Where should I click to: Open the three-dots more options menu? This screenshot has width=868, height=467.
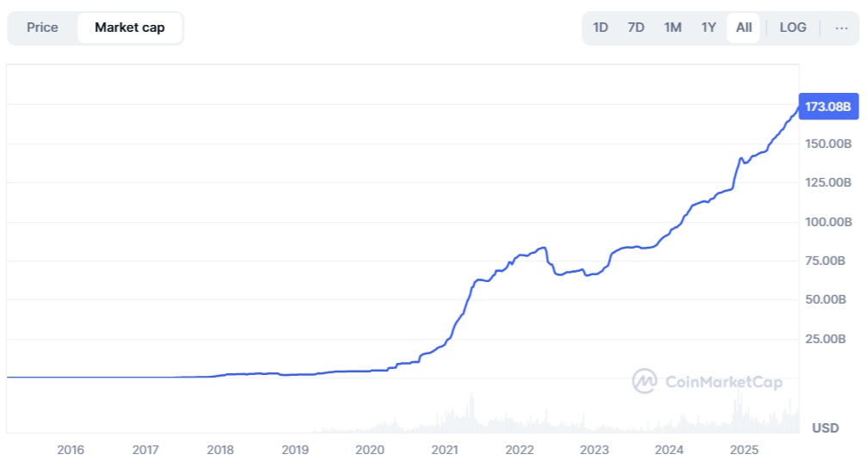[x=841, y=28]
